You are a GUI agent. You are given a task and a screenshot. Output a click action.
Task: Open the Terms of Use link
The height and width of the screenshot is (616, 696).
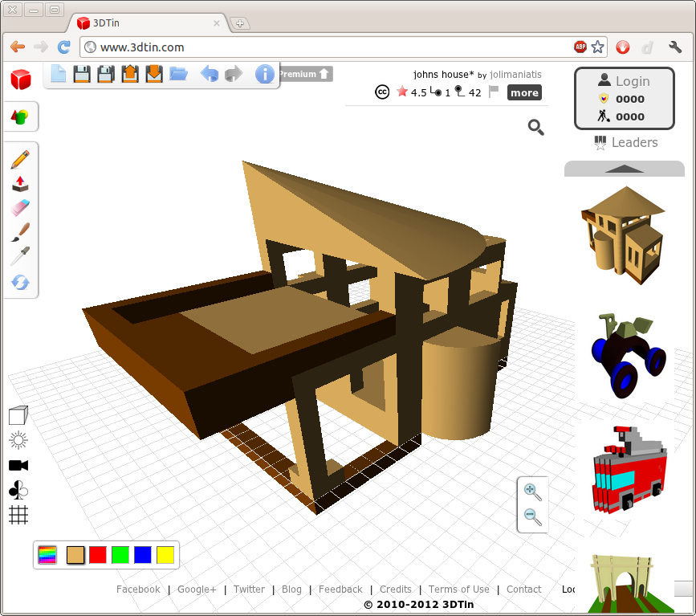coord(458,589)
